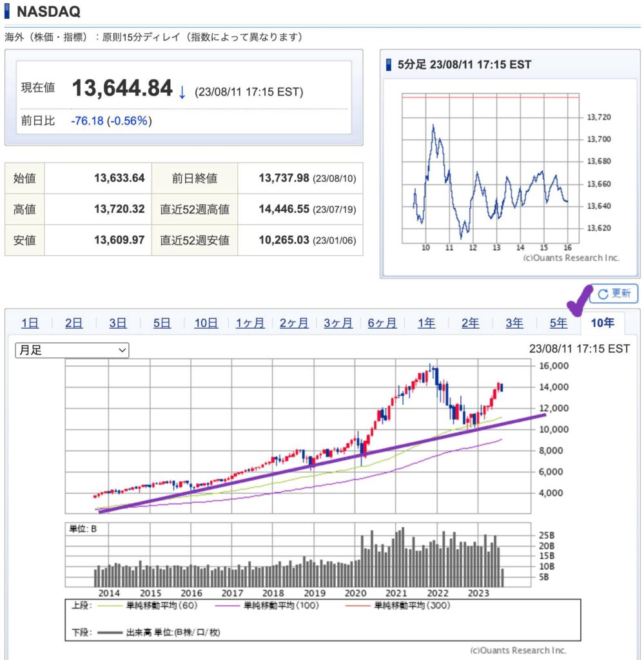Screen dimensions: 644x660
Task: Click the 単純移動平均(60) legend entry
Action: click(x=148, y=606)
